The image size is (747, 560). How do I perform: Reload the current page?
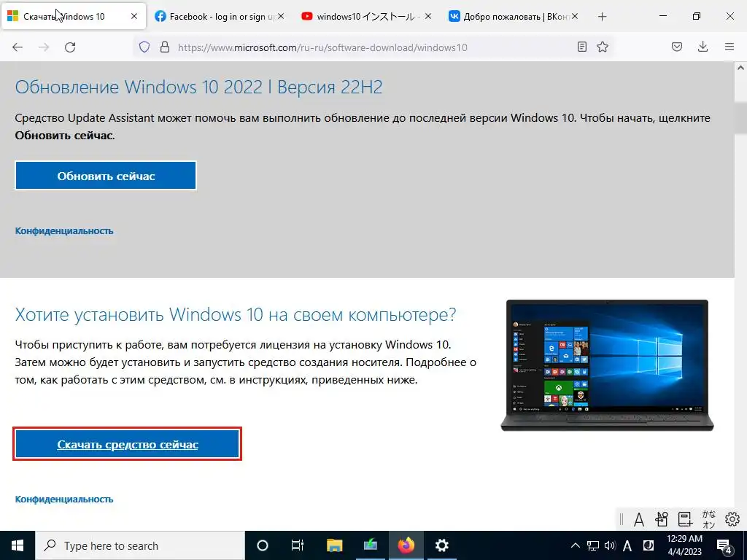click(70, 47)
